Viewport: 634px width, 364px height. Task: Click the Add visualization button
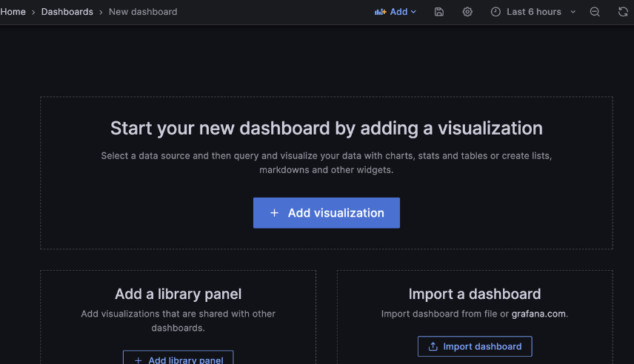(x=327, y=213)
